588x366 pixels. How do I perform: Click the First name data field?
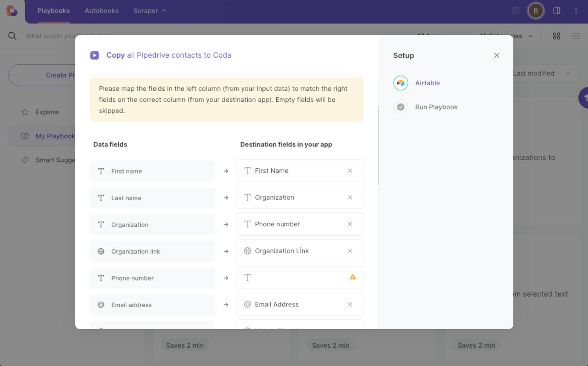pos(153,171)
